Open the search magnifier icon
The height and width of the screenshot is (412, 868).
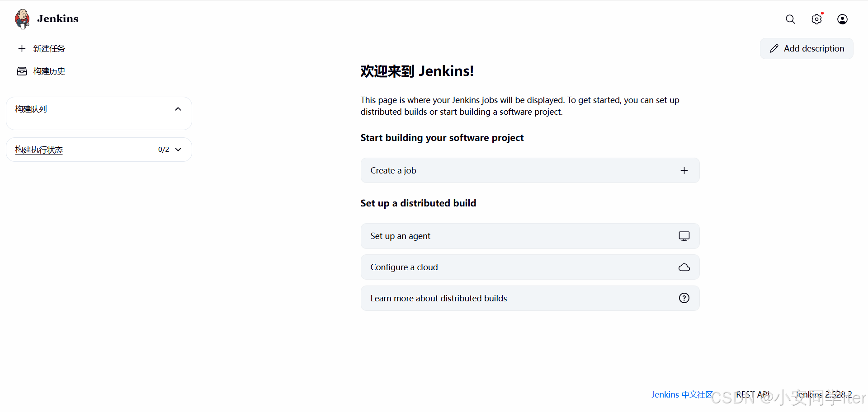click(790, 19)
